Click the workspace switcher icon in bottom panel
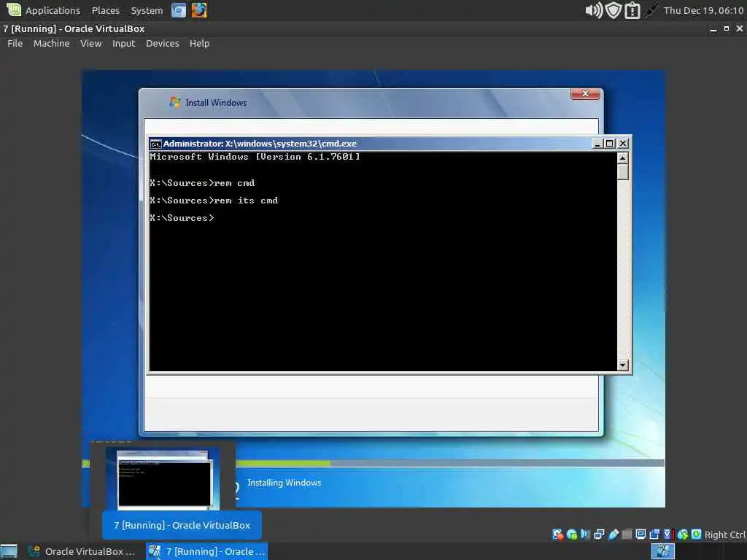The height and width of the screenshot is (560, 747). 662,551
